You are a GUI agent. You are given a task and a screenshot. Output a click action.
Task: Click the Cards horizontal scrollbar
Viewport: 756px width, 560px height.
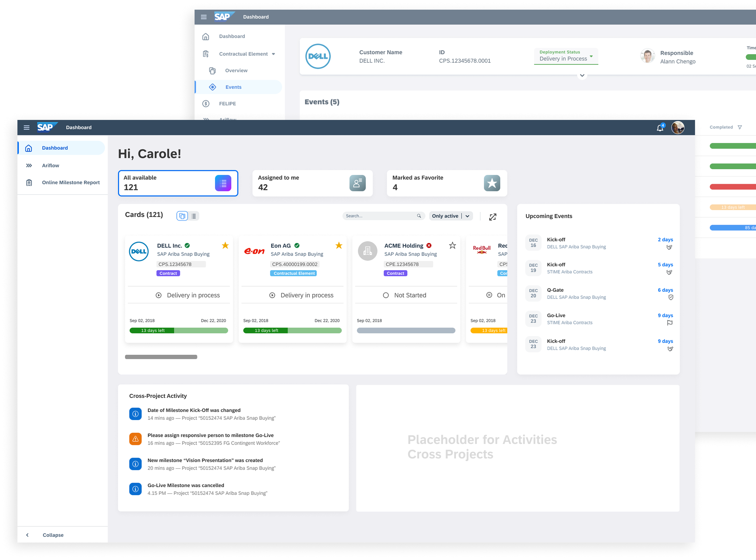(x=161, y=357)
